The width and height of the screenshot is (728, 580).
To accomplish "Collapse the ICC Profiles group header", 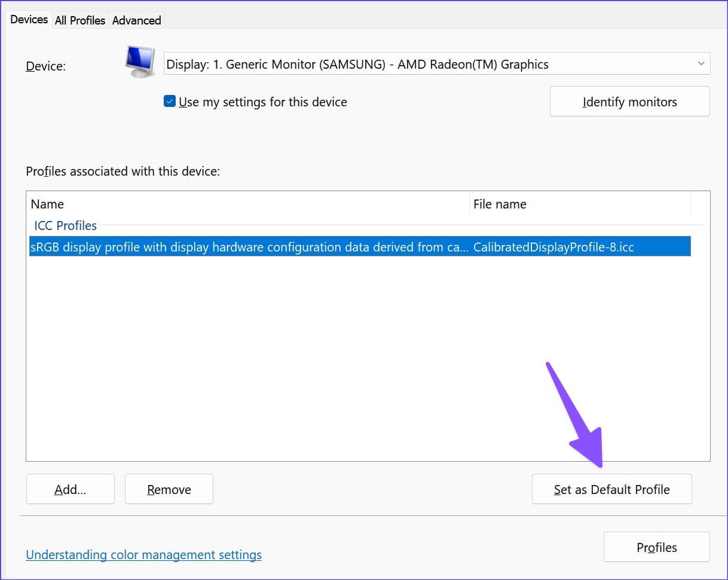I will pyautogui.click(x=65, y=226).
